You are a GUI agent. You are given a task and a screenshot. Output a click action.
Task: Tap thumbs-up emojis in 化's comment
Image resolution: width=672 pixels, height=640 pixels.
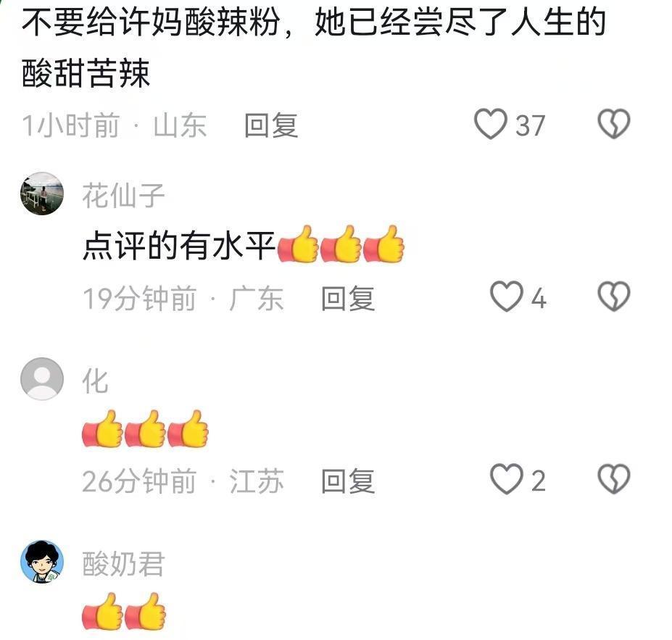[x=145, y=429]
